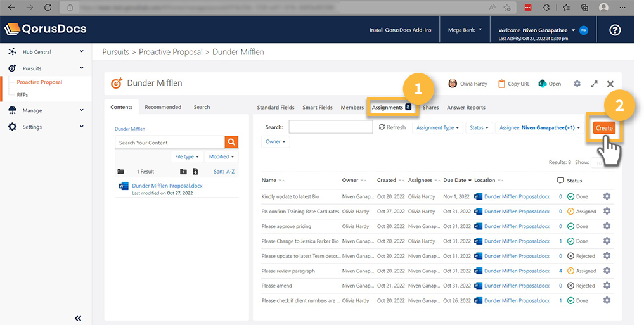
Task: Click the upload file icon
Action: click(x=195, y=172)
